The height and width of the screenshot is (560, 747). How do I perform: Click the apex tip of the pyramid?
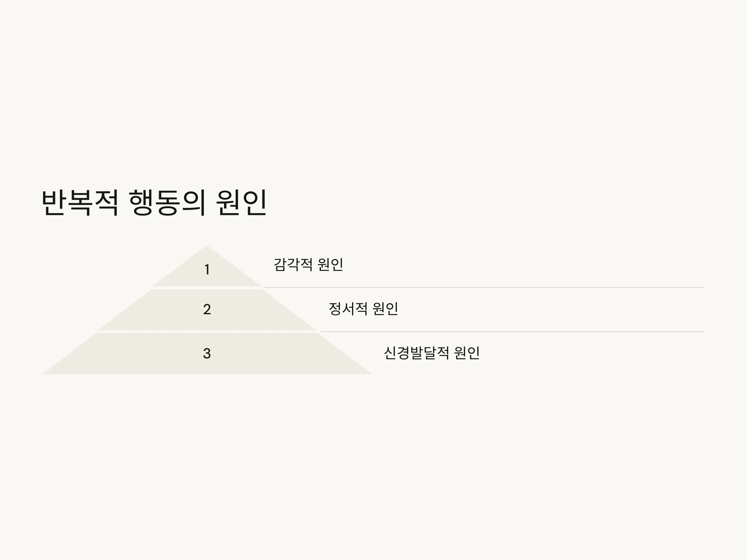[207, 247]
